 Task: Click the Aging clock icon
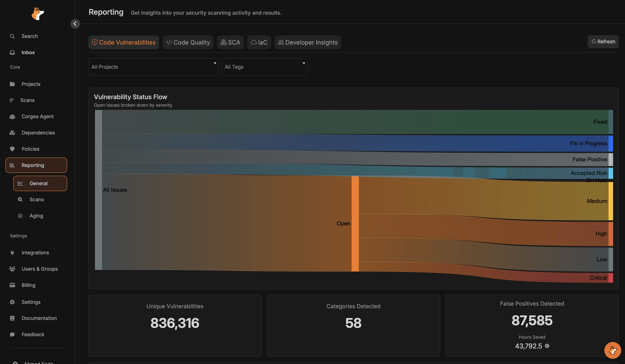tap(20, 216)
